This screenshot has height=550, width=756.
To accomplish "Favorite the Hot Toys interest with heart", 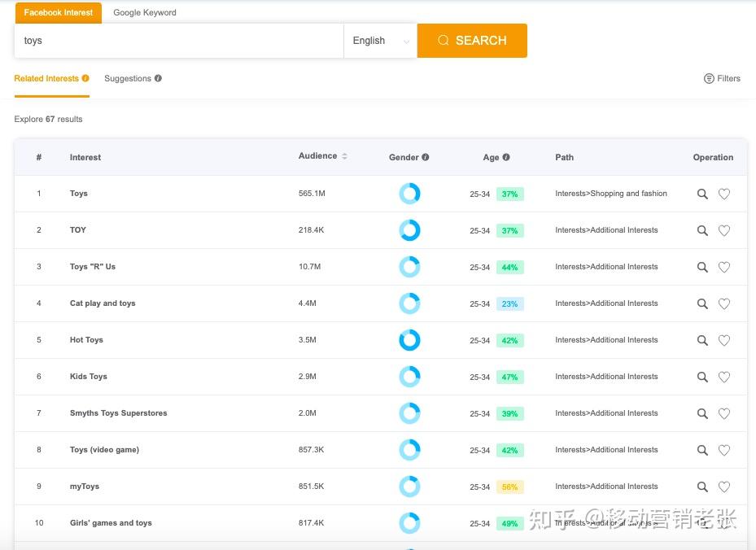I will point(724,341).
